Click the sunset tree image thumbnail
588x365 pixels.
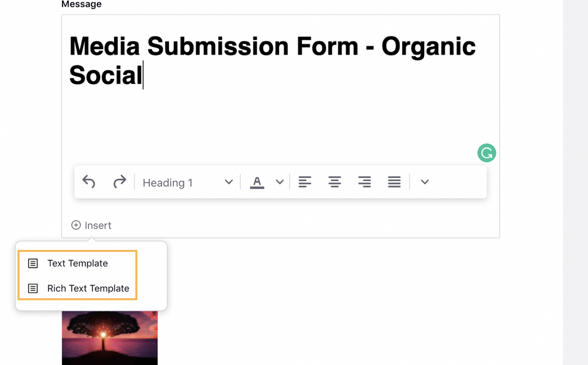(110, 338)
